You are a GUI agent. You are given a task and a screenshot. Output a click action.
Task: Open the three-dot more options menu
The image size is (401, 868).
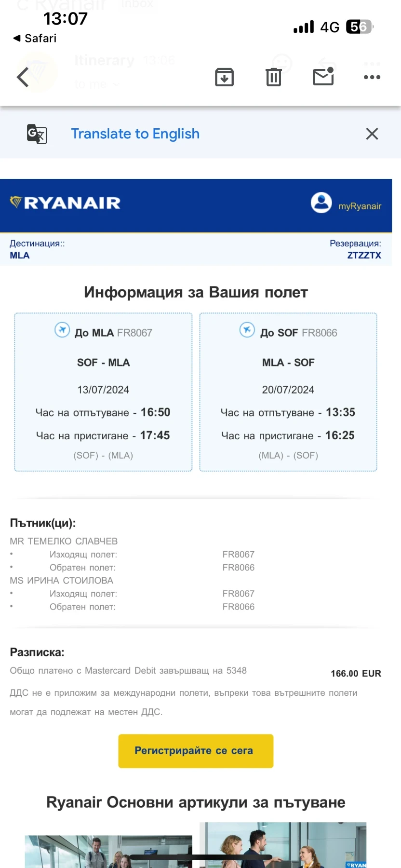[x=372, y=77]
